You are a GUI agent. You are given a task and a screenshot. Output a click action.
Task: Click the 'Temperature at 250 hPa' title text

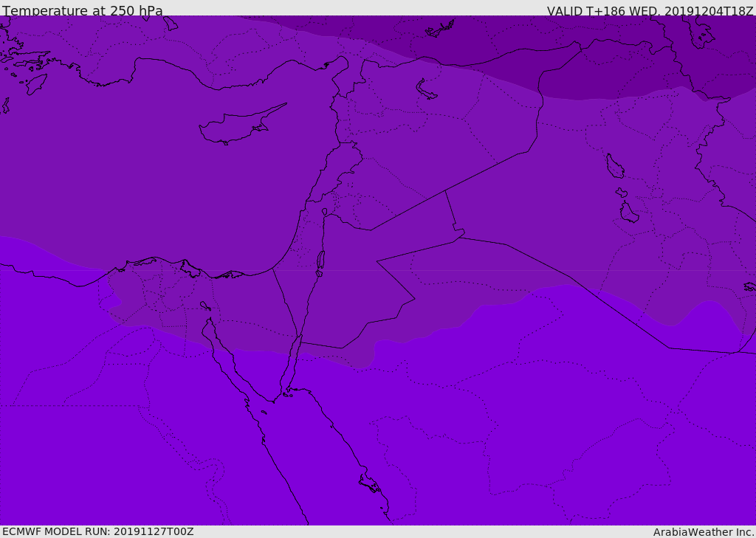click(x=83, y=10)
